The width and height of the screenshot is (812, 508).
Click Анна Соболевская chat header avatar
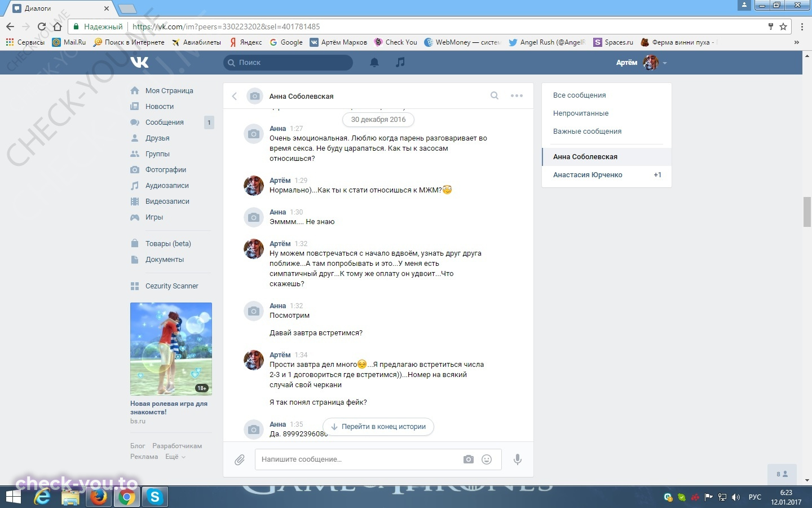click(x=255, y=96)
